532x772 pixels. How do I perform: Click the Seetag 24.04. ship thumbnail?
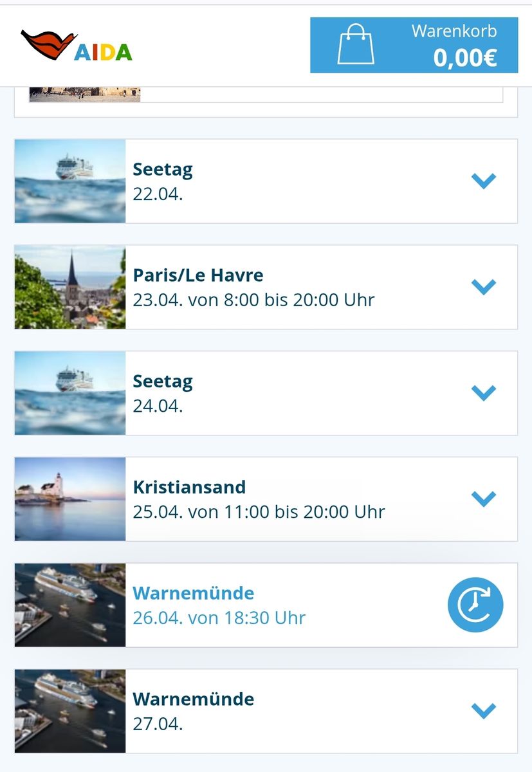click(70, 392)
